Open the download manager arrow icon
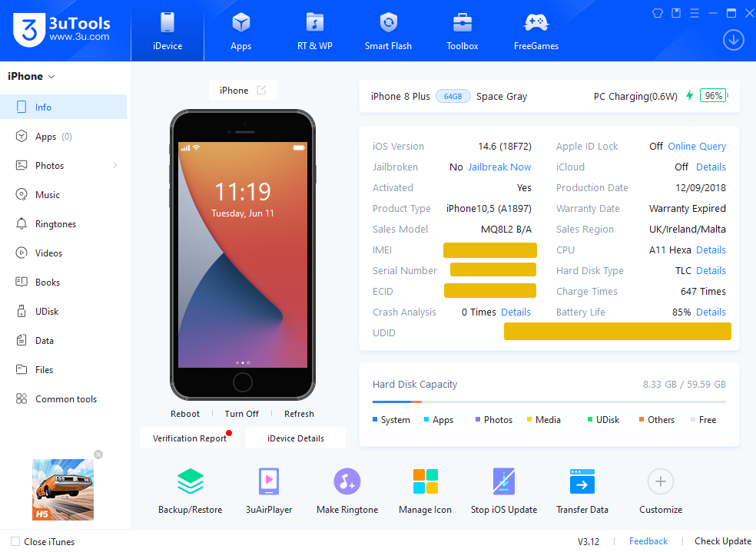The image size is (756, 552). [734, 40]
